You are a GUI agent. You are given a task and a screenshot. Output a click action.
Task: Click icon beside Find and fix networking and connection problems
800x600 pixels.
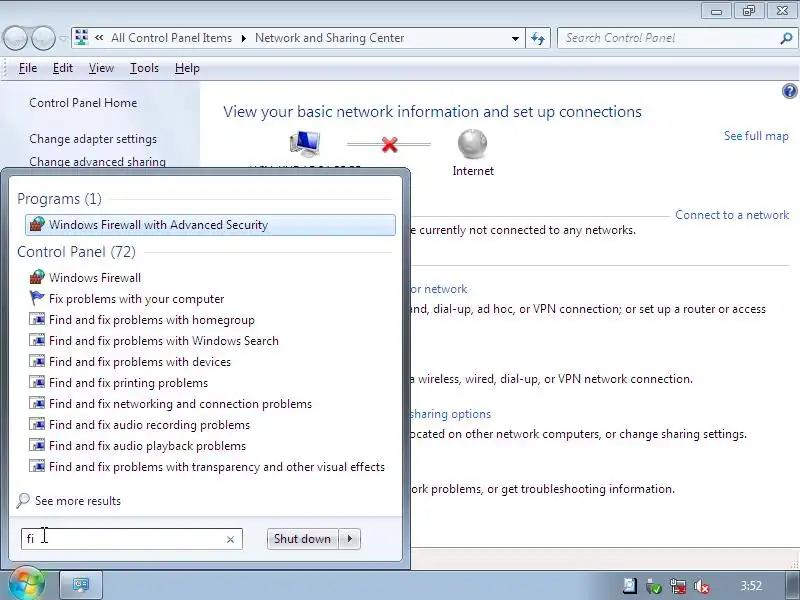click(x=37, y=403)
